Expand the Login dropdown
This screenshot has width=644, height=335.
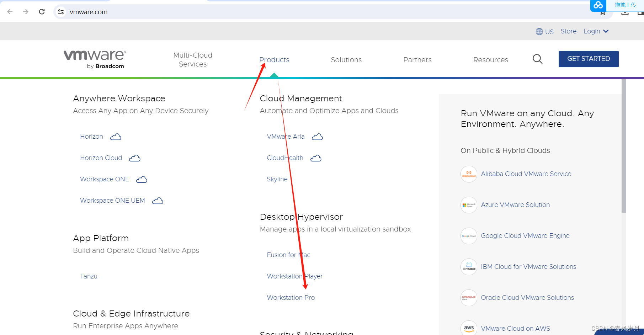(x=596, y=31)
